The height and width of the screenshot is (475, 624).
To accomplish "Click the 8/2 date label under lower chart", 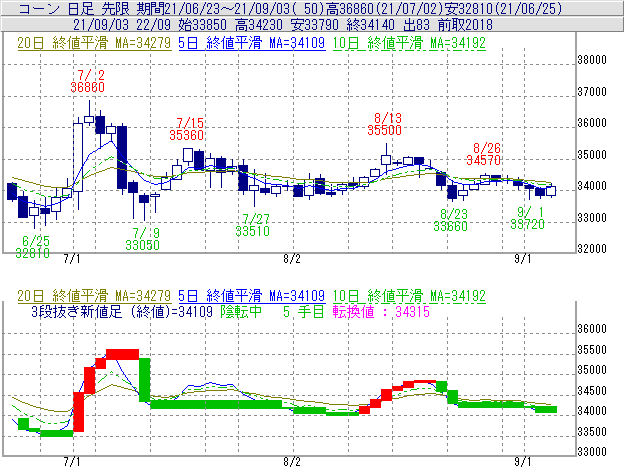I will tap(292, 462).
